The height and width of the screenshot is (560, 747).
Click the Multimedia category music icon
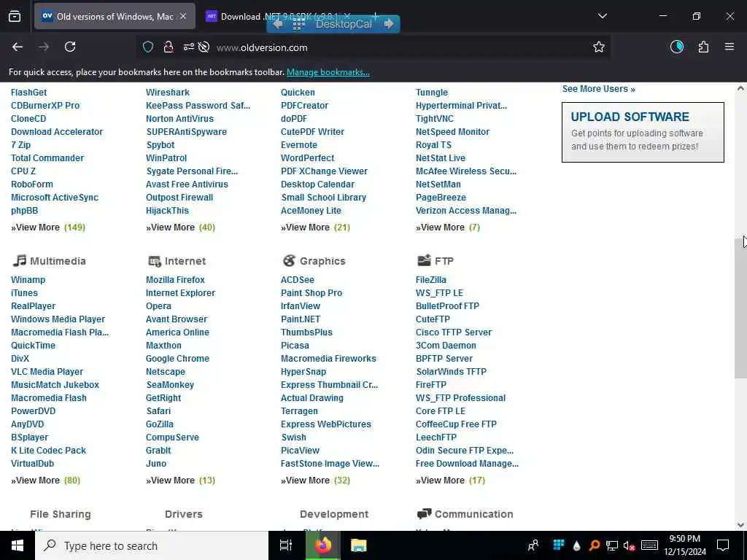coord(19,260)
